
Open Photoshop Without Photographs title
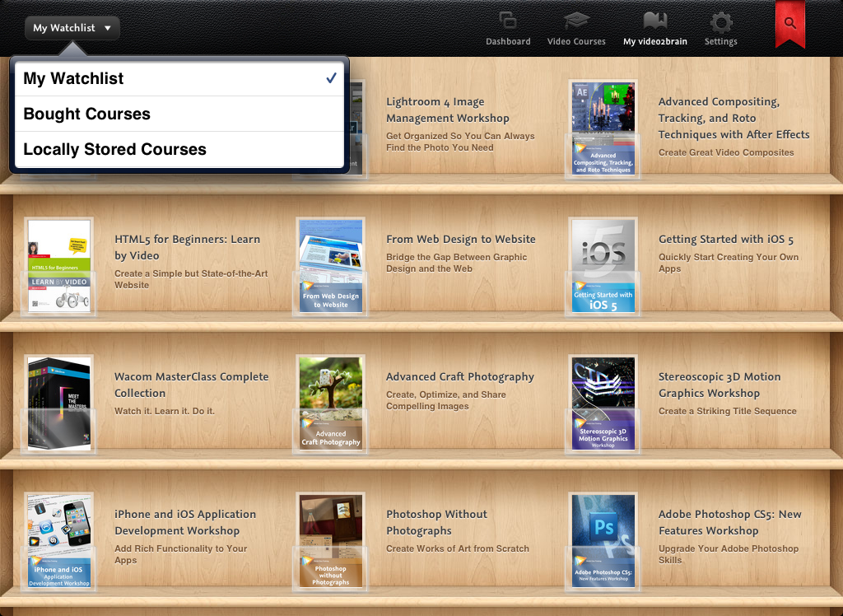click(x=436, y=522)
